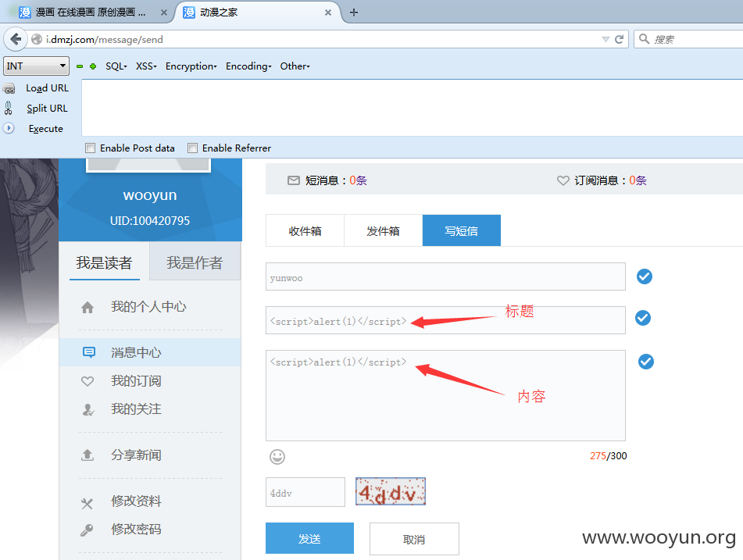Click the address bar URL

(104, 39)
